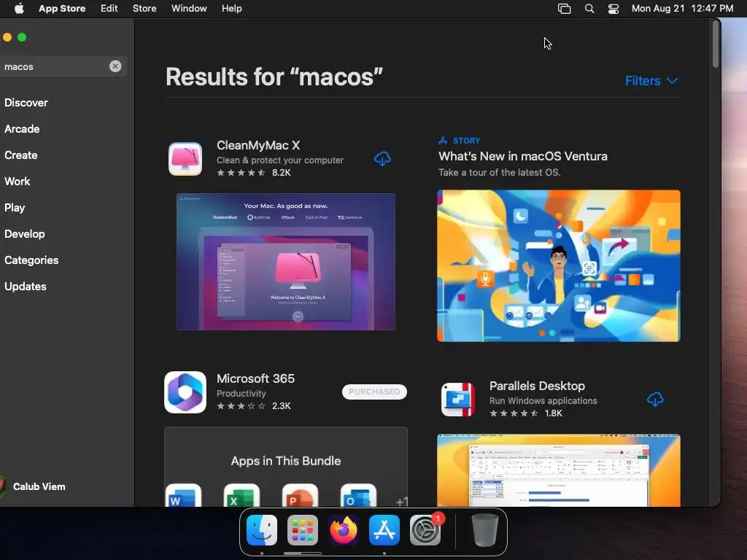Open the CleanMyMac X title link
This screenshot has width=747, height=560.
[x=258, y=145]
